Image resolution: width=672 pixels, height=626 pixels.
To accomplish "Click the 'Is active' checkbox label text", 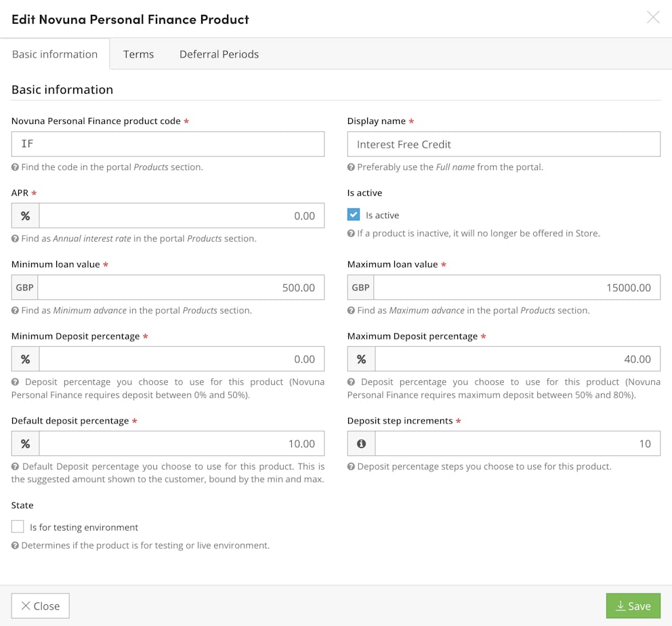I will [382, 215].
